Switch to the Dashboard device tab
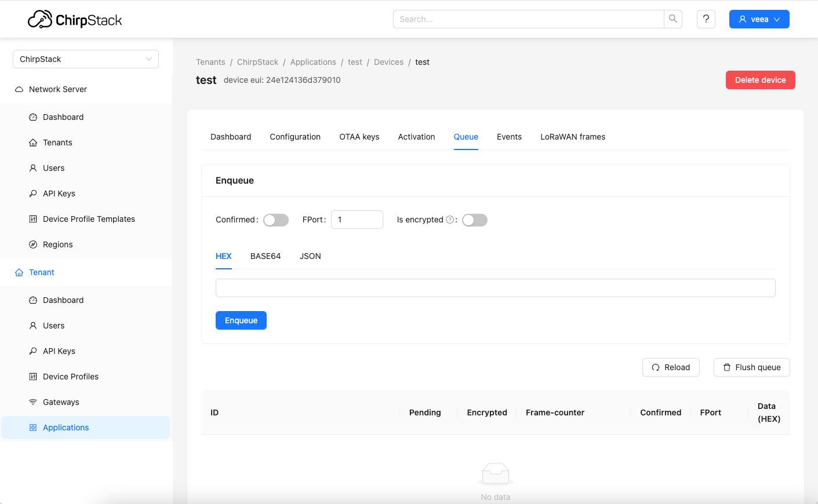 click(x=231, y=137)
